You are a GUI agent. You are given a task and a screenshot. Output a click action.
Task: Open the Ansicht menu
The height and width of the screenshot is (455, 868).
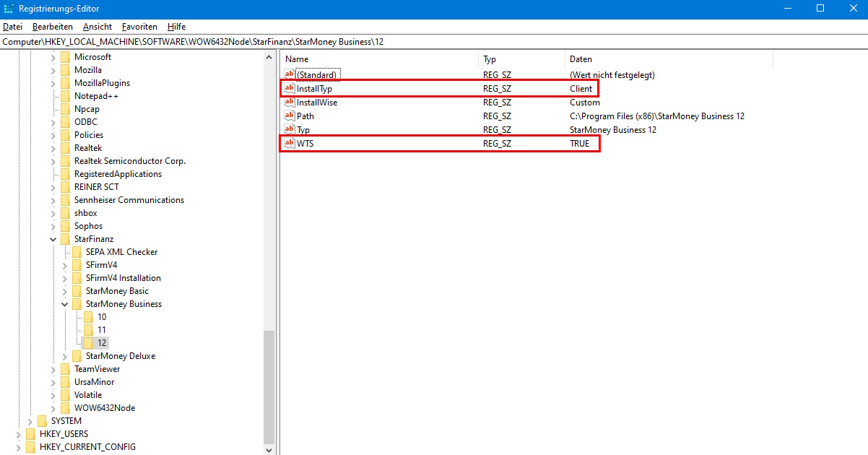pyautogui.click(x=97, y=27)
